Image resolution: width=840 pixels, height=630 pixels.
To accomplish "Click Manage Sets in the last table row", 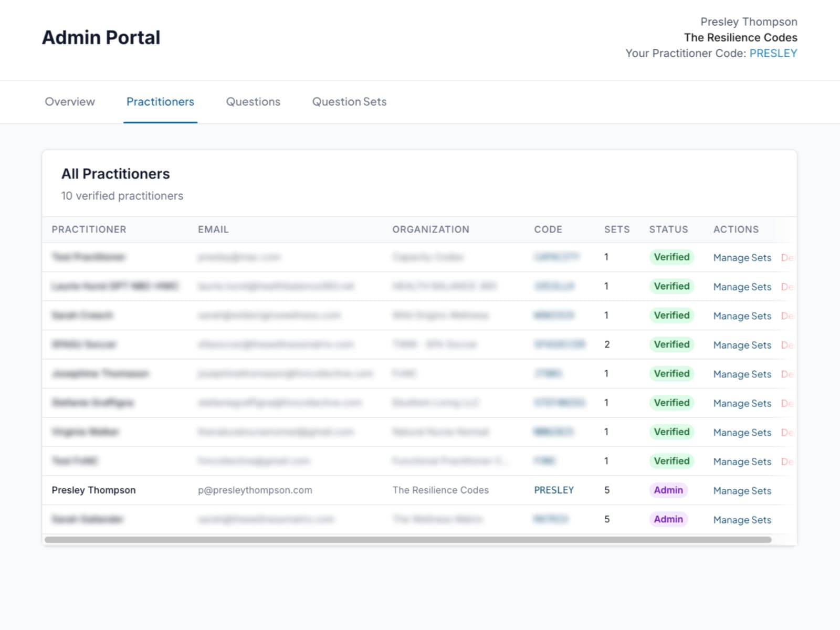I will (x=742, y=520).
